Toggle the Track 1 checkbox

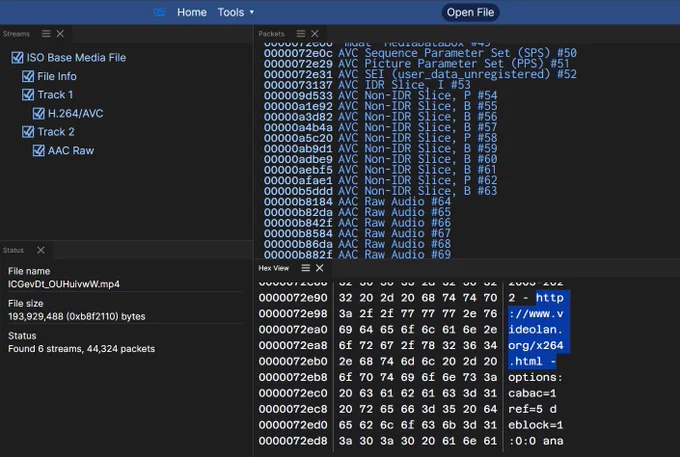pos(28,95)
